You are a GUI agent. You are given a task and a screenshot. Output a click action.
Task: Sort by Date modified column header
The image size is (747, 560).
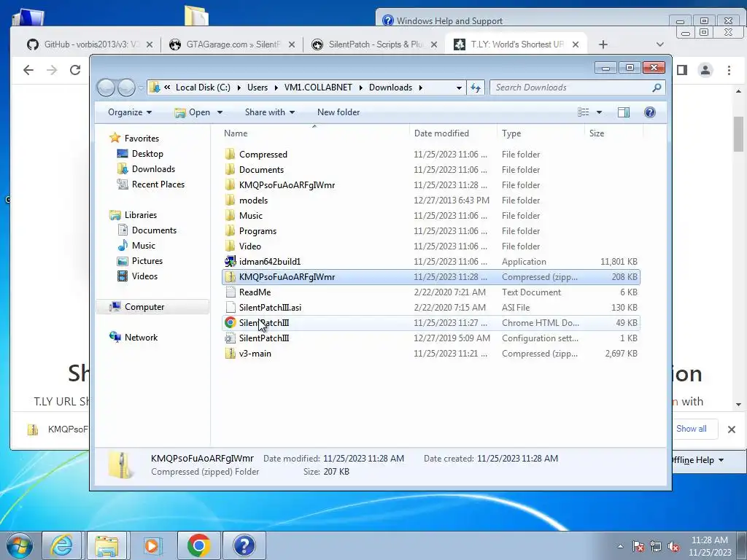(x=453, y=133)
